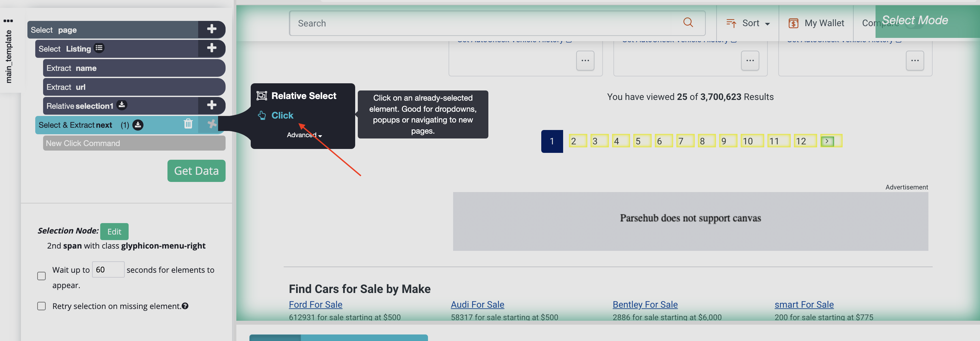This screenshot has height=341, width=980.
Task: Click the Sort arrows icon
Action: 731,23
